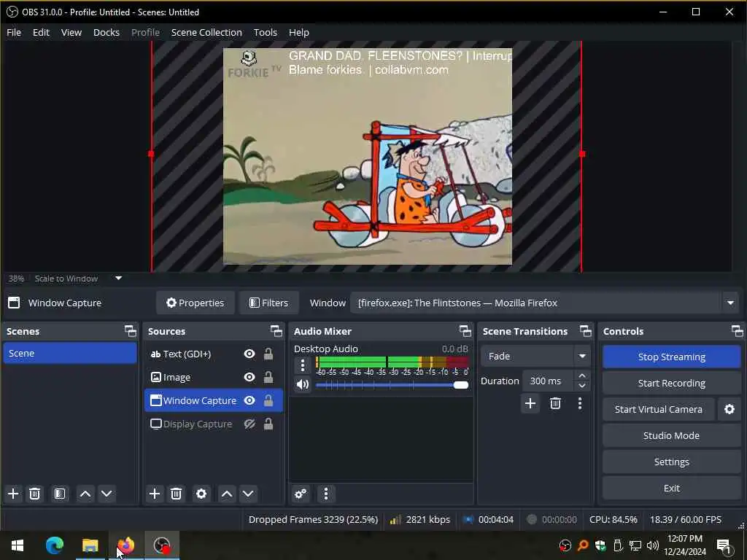This screenshot has height=560, width=747.
Task: Undock the Scene Transitions panel
Action: [x=586, y=331]
